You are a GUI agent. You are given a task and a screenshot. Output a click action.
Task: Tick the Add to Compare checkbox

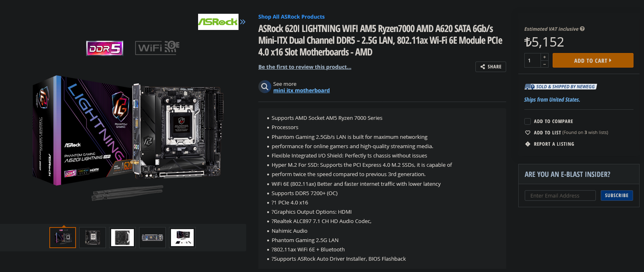(528, 121)
